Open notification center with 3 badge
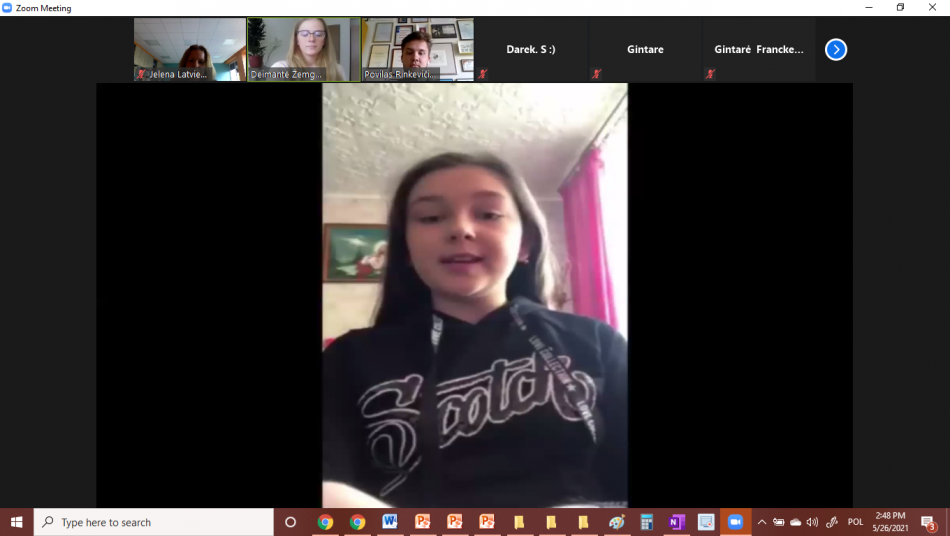Screen dimensions: 950x536 tap(929, 522)
